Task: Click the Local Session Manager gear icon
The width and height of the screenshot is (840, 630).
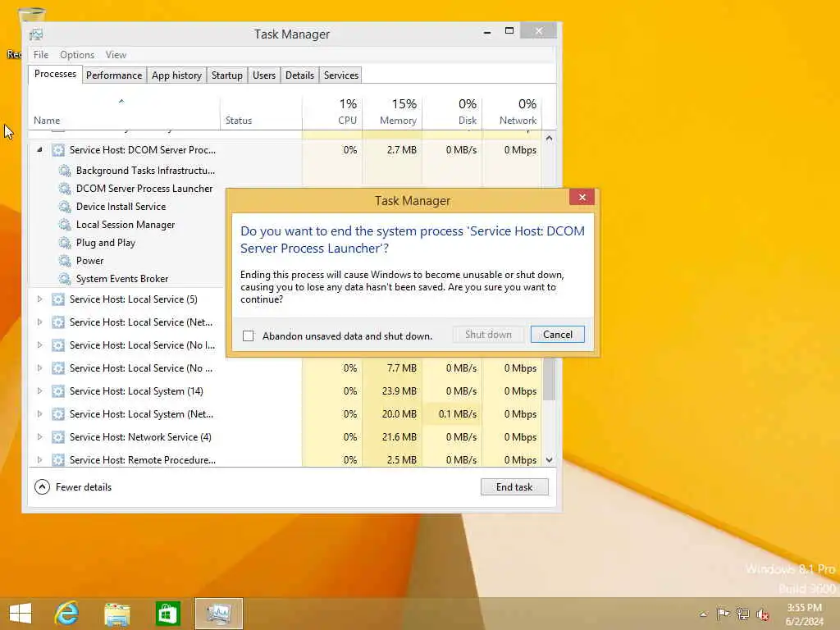Action: pos(65,225)
